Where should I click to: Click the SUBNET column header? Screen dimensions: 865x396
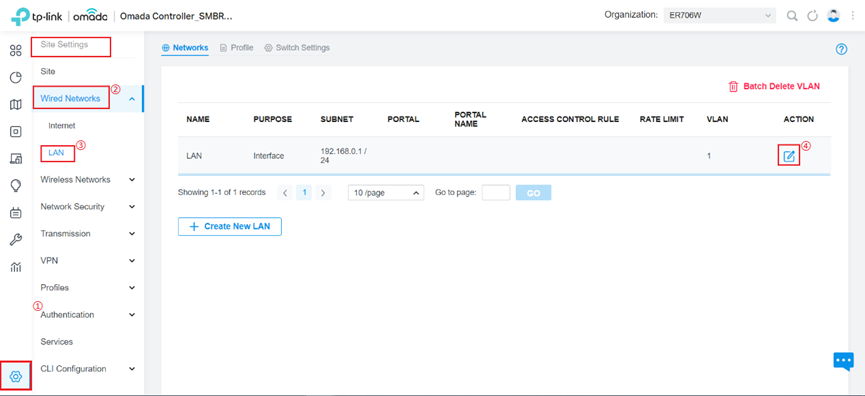pyautogui.click(x=337, y=120)
